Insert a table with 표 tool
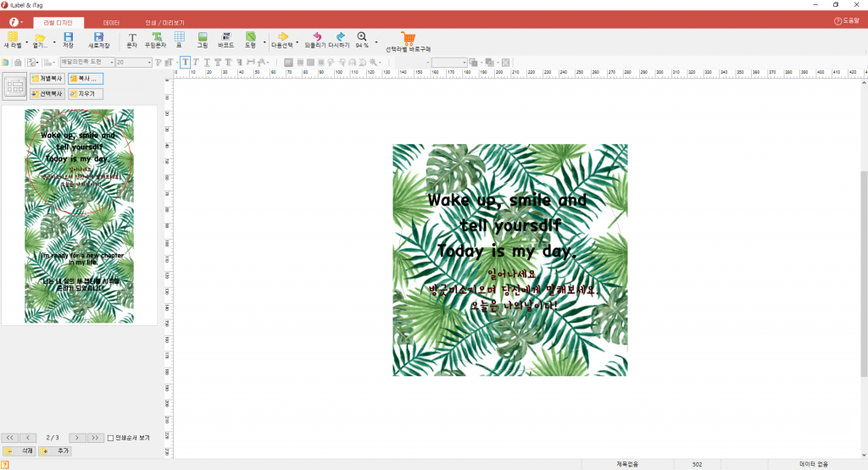Screen dimensions: 868x470 [180, 40]
